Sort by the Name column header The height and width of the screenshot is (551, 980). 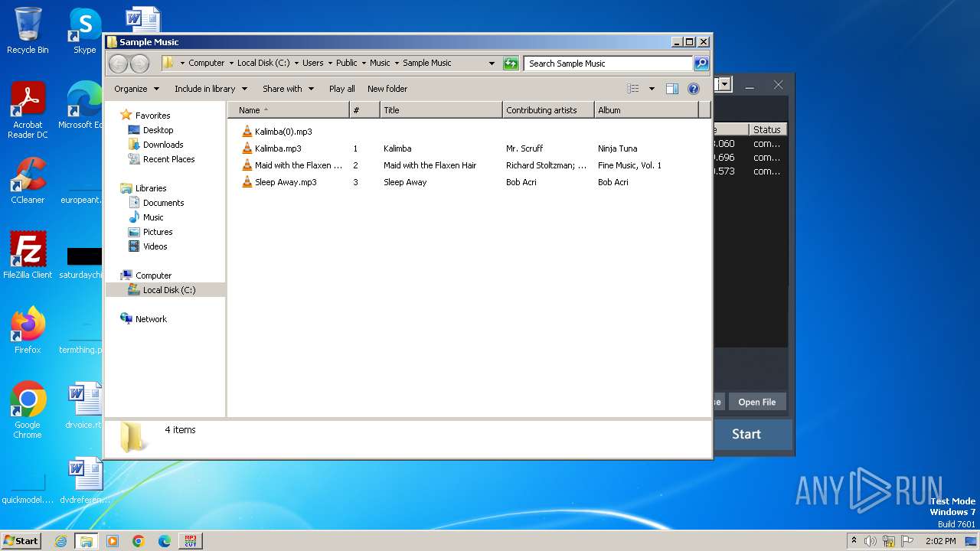(x=289, y=110)
